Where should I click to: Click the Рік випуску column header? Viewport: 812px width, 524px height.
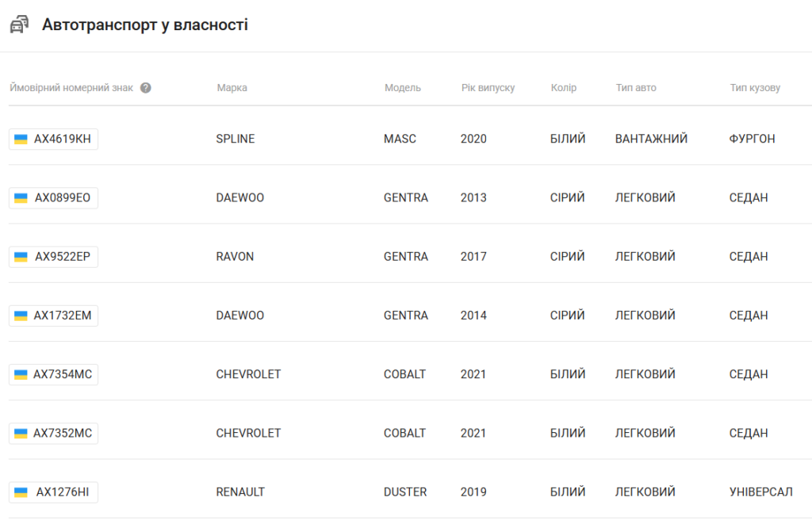click(488, 87)
